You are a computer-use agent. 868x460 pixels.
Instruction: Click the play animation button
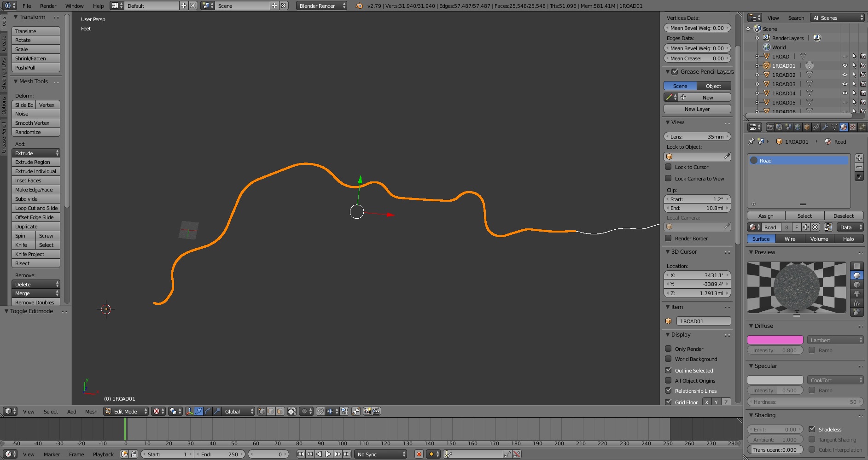point(328,454)
